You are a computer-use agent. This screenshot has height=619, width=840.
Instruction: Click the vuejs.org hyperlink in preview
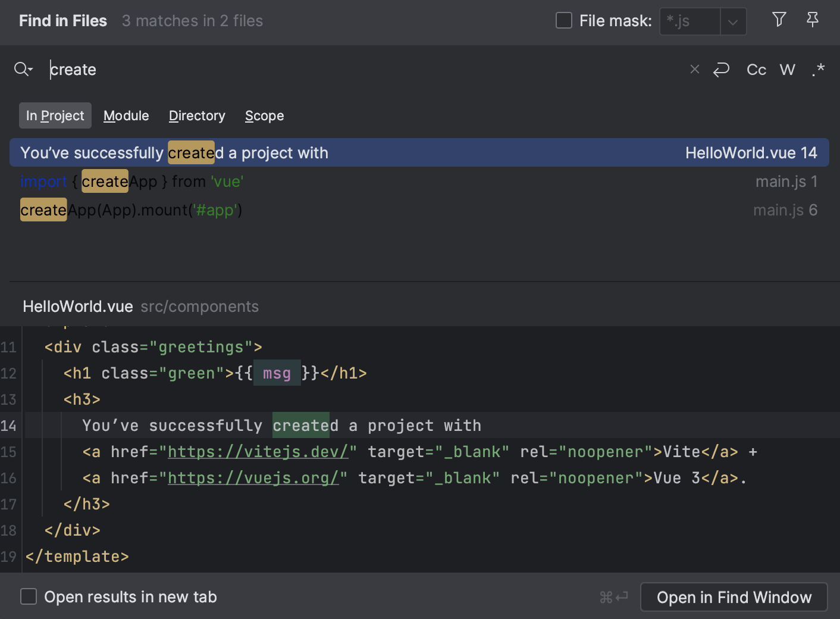coord(255,477)
